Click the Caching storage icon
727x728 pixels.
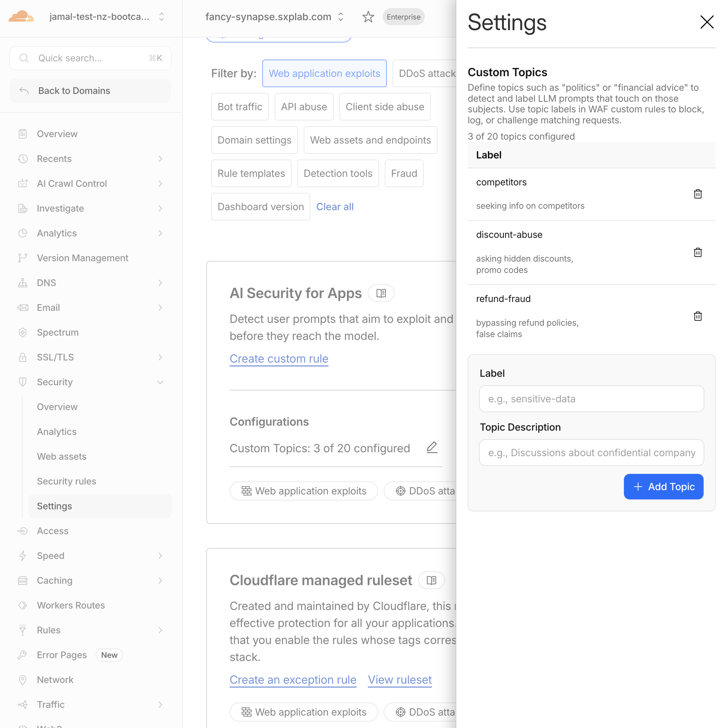pos(23,580)
